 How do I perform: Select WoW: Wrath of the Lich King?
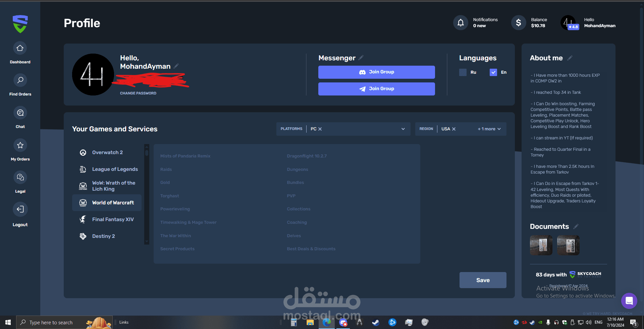(x=107, y=186)
